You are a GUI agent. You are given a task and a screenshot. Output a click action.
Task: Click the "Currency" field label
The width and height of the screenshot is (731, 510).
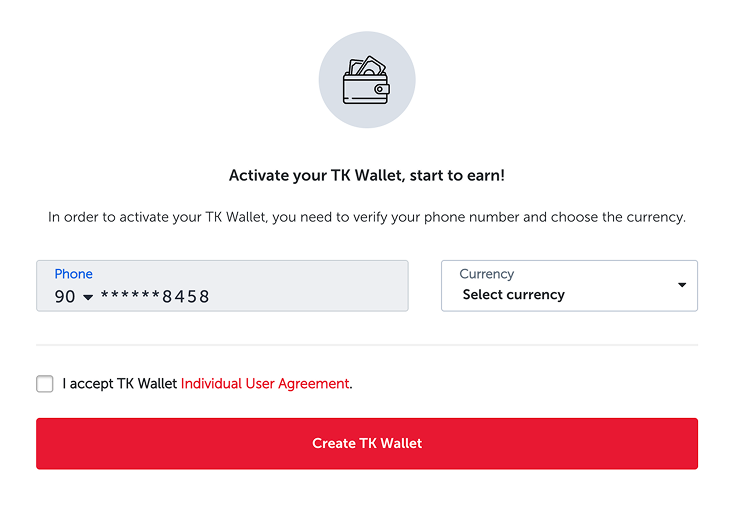(x=486, y=274)
